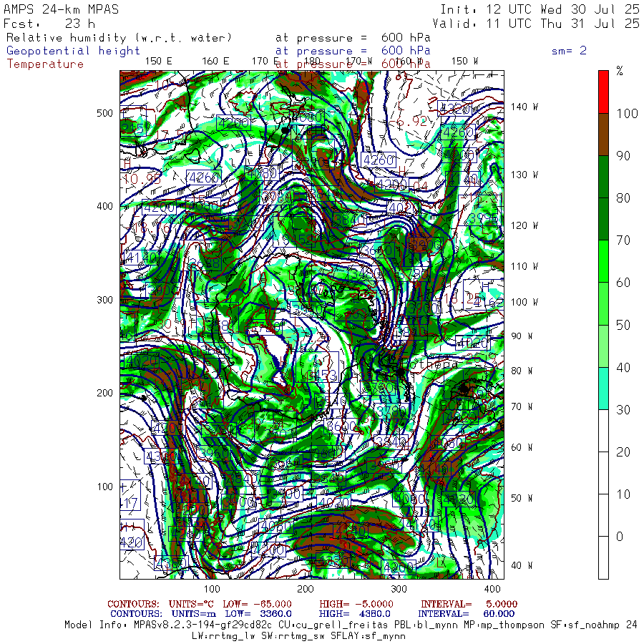
Task: Click the "LW:rrtmg_lw" scheme text
Action: [223, 637]
